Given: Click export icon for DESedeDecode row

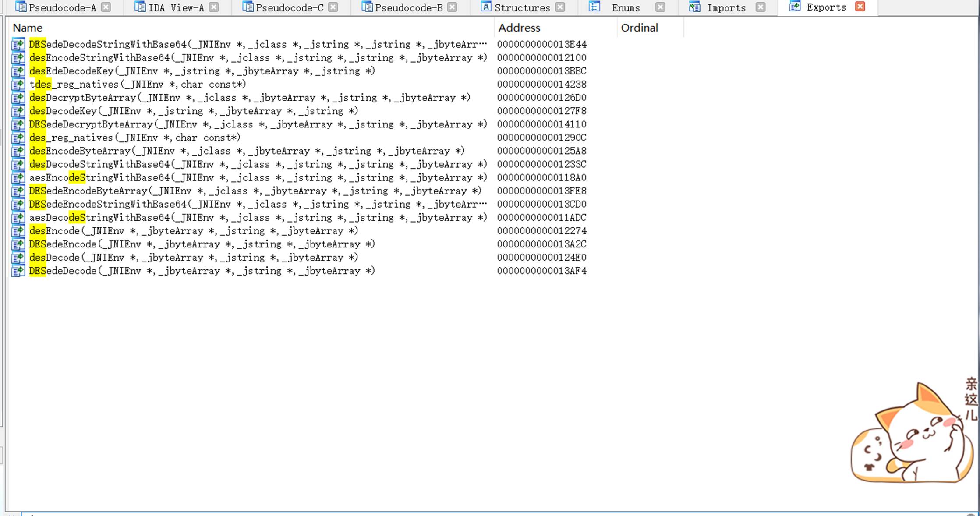Looking at the screenshot, I should point(18,271).
